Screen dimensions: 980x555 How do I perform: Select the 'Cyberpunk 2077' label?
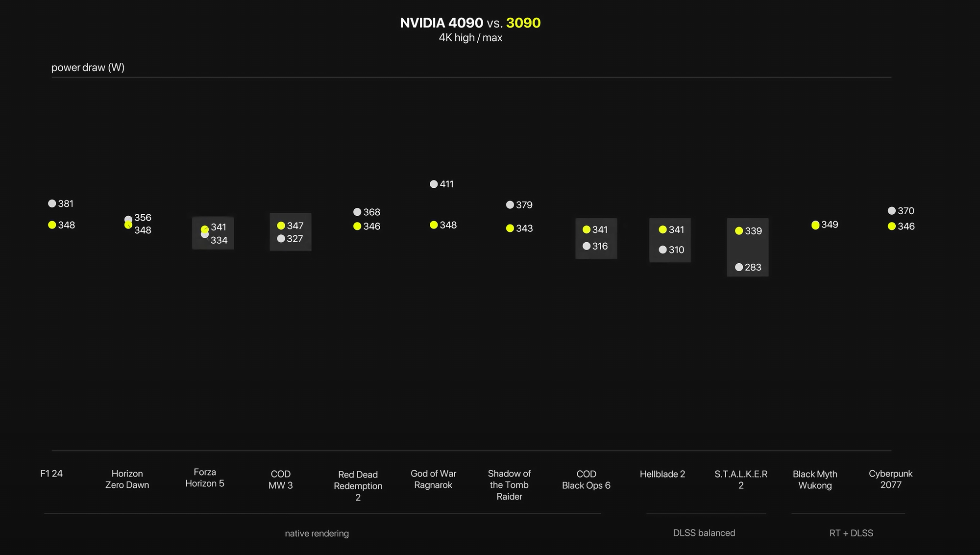[891, 479]
